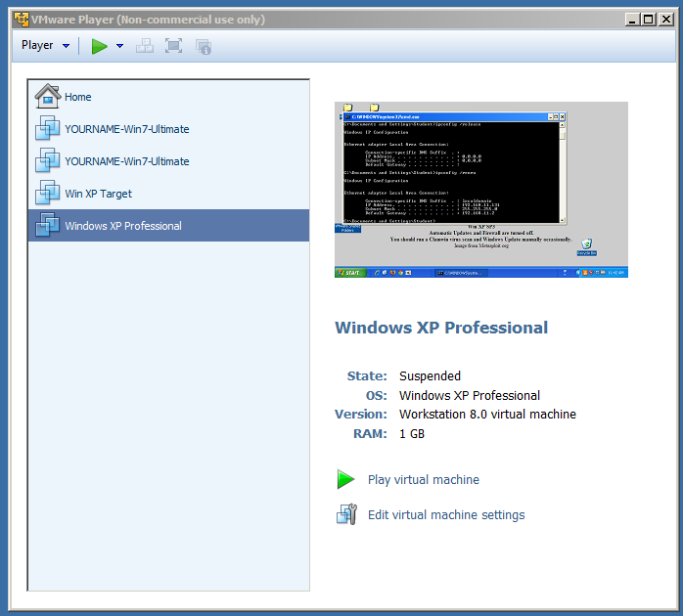The height and width of the screenshot is (616, 683).
Task: Click the Suspended state value
Action: pyautogui.click(x=430, y=376)
